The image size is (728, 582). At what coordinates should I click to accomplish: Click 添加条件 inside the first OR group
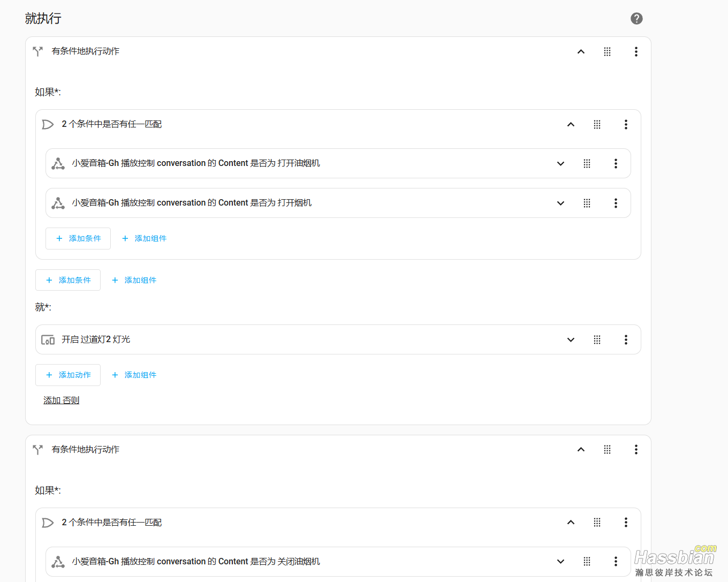click(x=78, y=238)
